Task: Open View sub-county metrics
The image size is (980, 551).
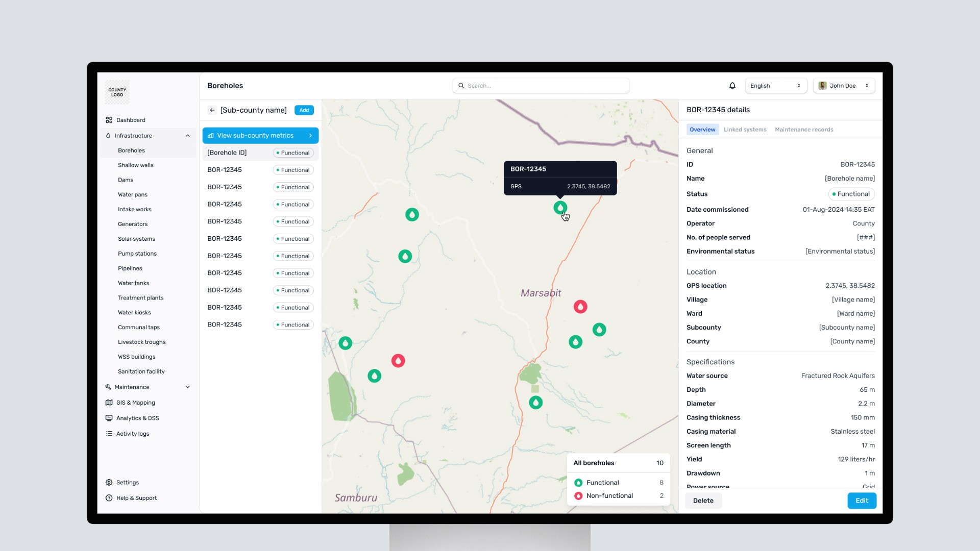Action: [x=260, y=136]
